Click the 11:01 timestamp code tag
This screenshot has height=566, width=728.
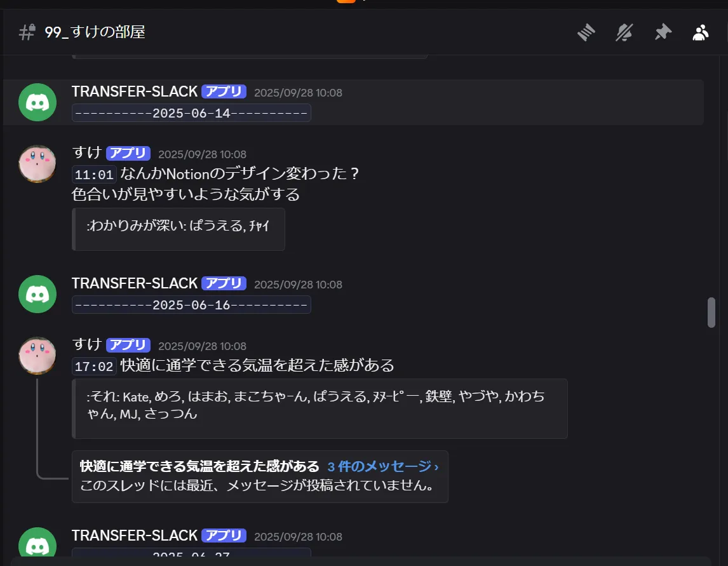pyautogui.click(x=94, y=175)
